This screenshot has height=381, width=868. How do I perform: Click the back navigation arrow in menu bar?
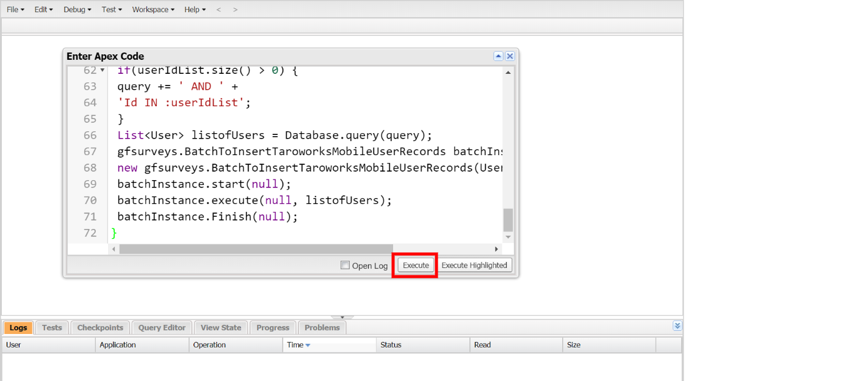coord(219,10)
